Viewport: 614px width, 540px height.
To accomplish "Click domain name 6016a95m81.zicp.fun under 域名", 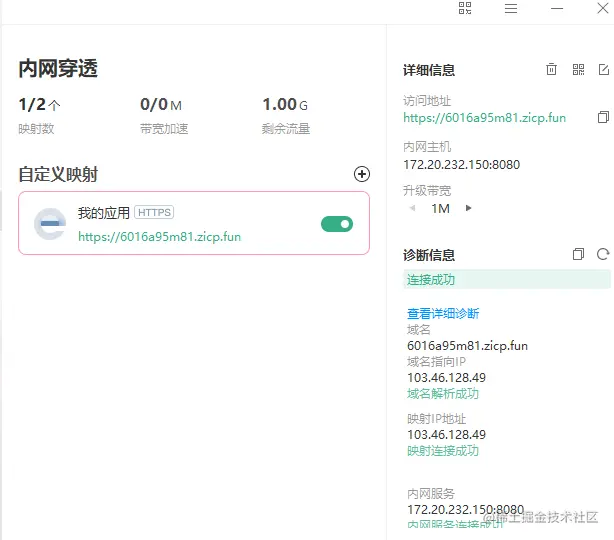I will click(x=468, y=346).
